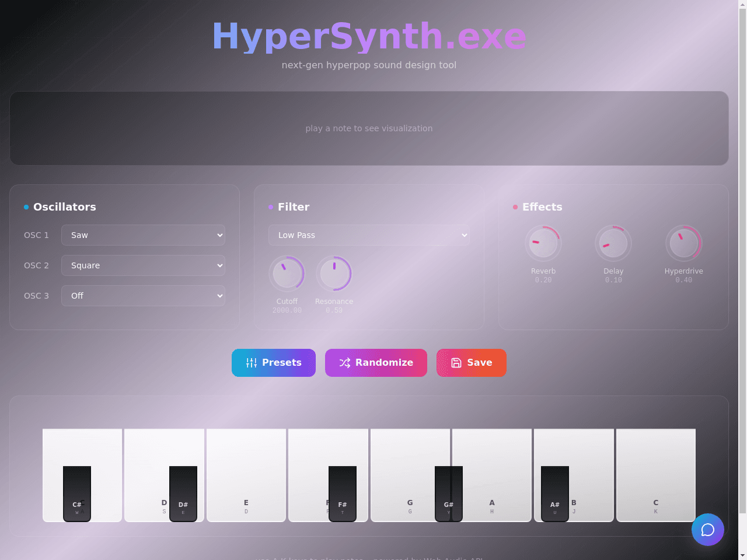
Task: Click the Oscillators section heading
Action: (x=65, y=207)
